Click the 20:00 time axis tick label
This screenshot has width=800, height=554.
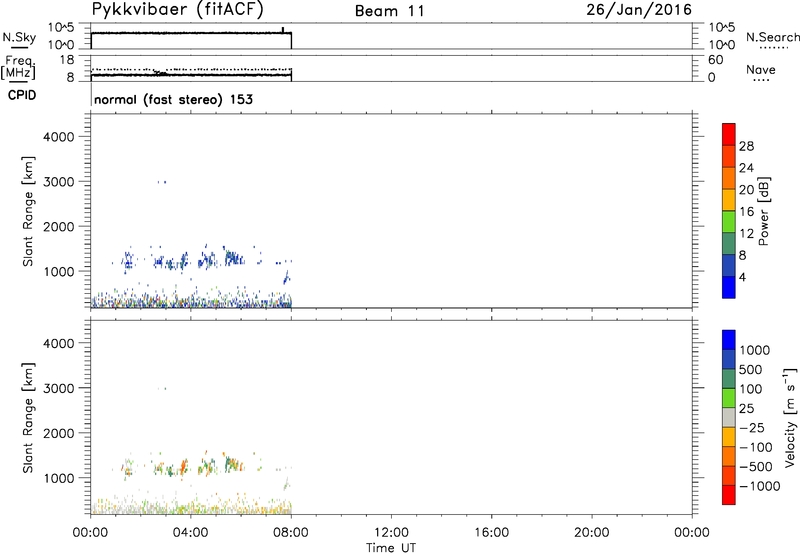pyautogui.click(x=591, y=533)
